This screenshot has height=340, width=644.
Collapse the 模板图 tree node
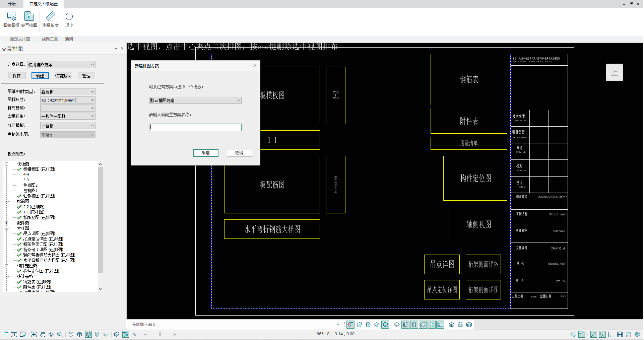click(x=6, y=164)
